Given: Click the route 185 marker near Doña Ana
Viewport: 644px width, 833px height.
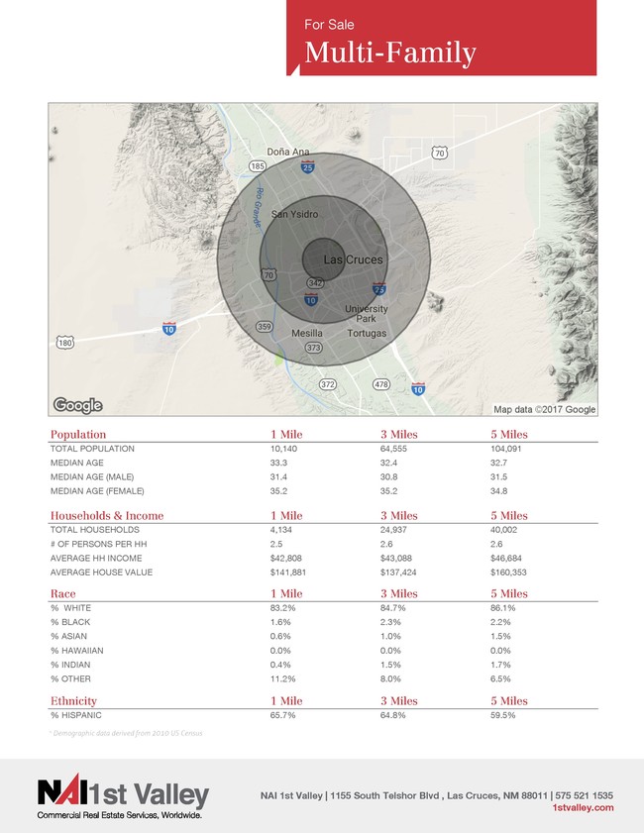Looking at the screenshot, I should [258, 166].
